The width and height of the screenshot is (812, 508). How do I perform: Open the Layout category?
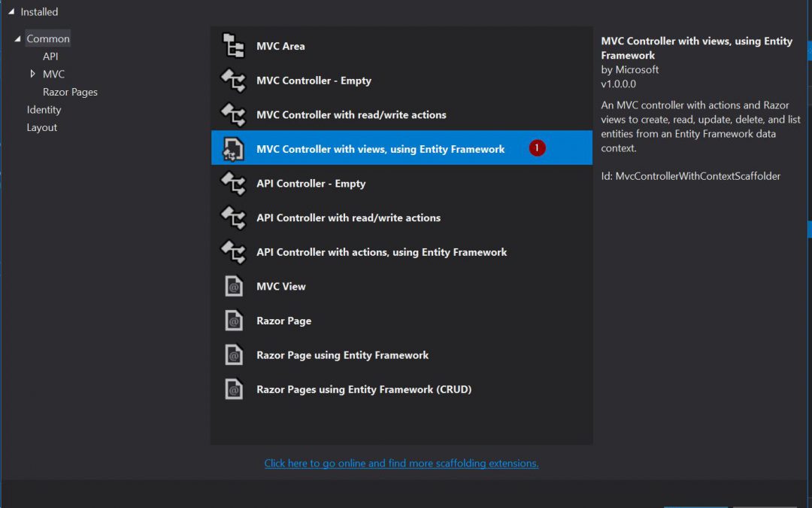click(41, 128)
